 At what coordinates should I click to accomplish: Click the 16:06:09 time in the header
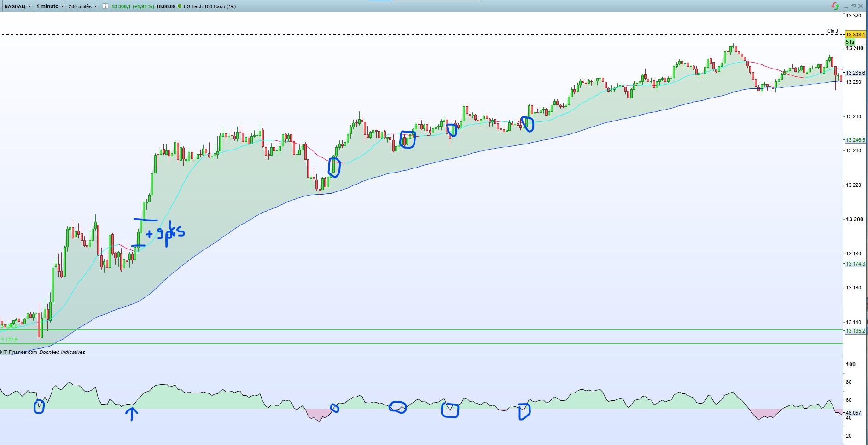pyautogui.click(x=166, y=6)
